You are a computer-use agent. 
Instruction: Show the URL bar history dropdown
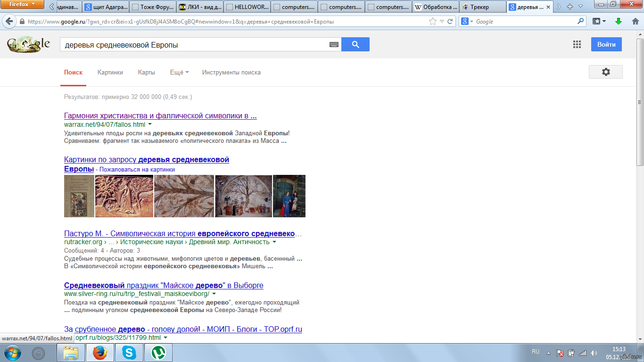click(x=442, y=22)
